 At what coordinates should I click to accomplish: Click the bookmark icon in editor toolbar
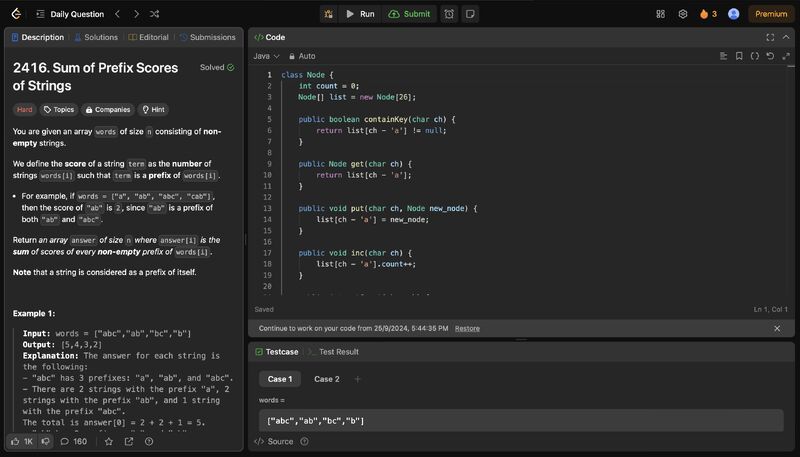tap(739, 56)
